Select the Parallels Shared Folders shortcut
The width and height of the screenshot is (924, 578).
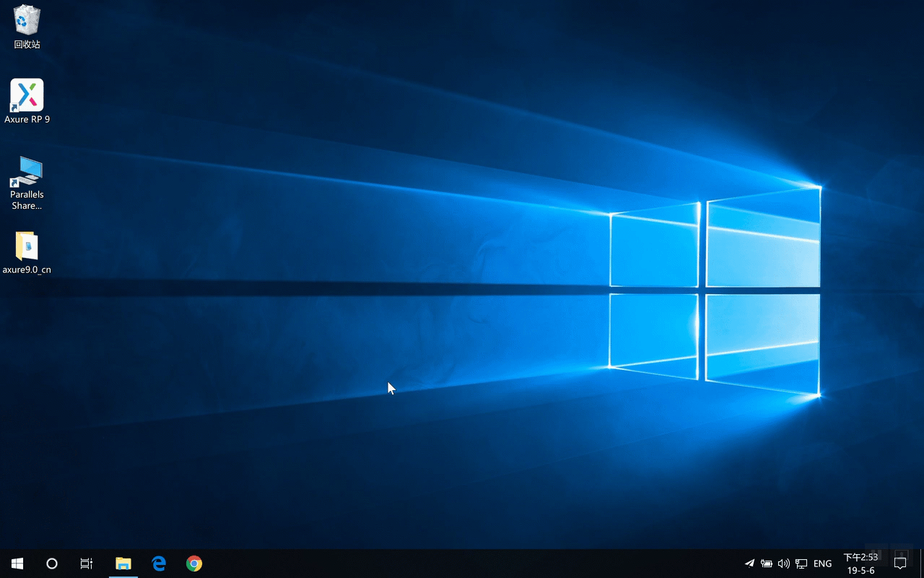pos(27,183)
